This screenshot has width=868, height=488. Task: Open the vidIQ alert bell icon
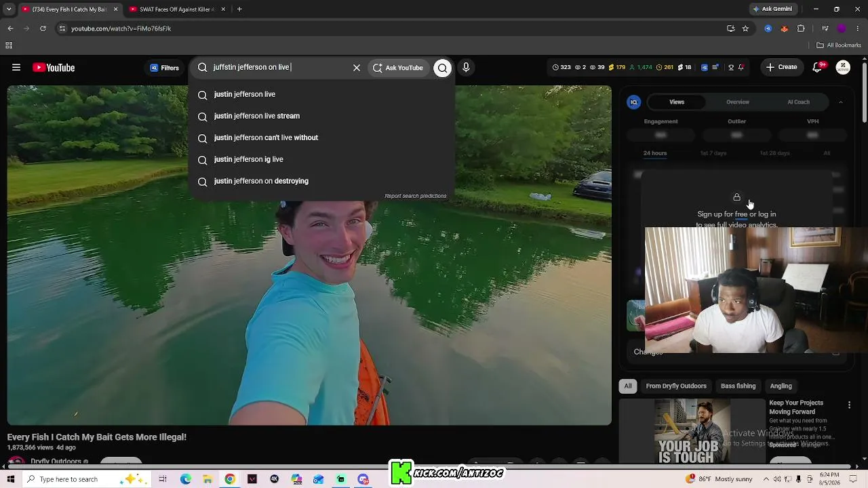tap(741, 68)
